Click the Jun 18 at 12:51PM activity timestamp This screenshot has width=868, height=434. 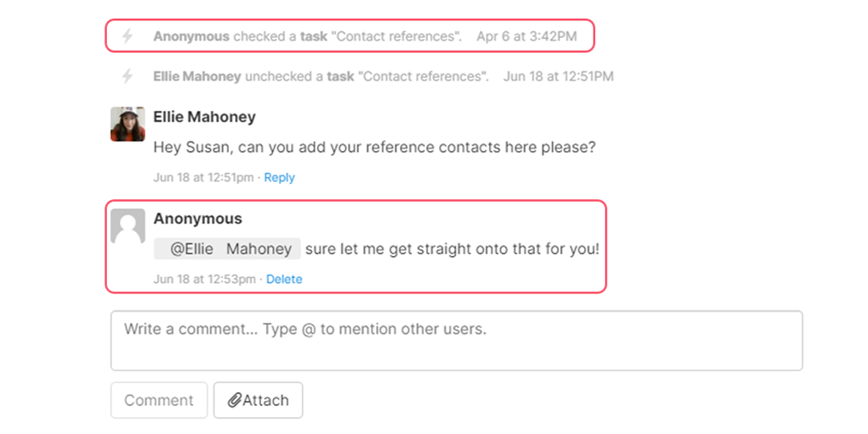(x=558, y=76)
